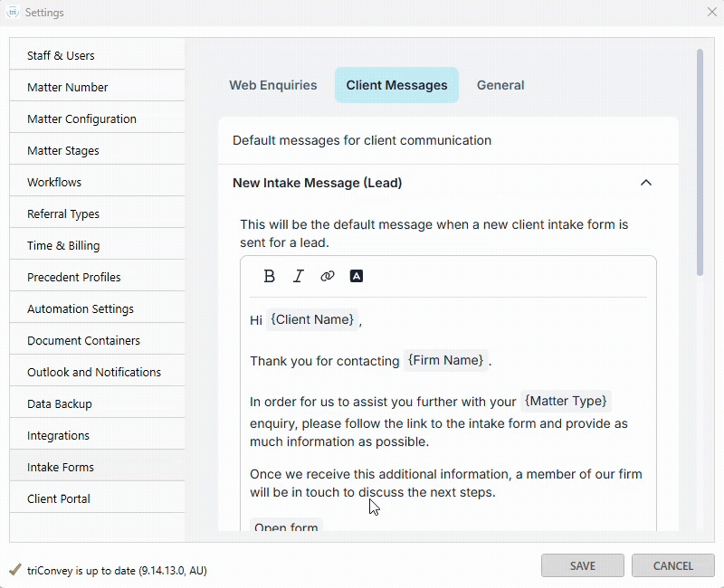This screenshot has height=588, width=724.
Task: Open the General tab
Action: point(500,85)
